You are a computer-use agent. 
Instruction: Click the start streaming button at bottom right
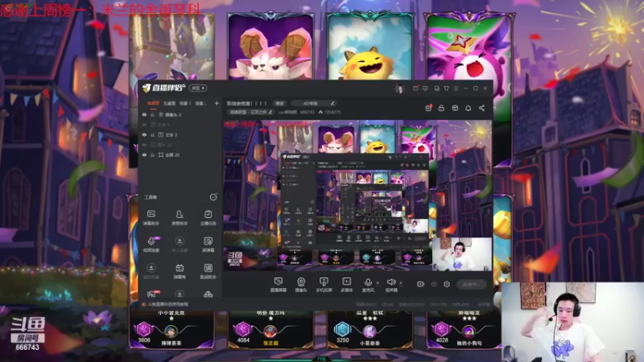pos(472,284)
